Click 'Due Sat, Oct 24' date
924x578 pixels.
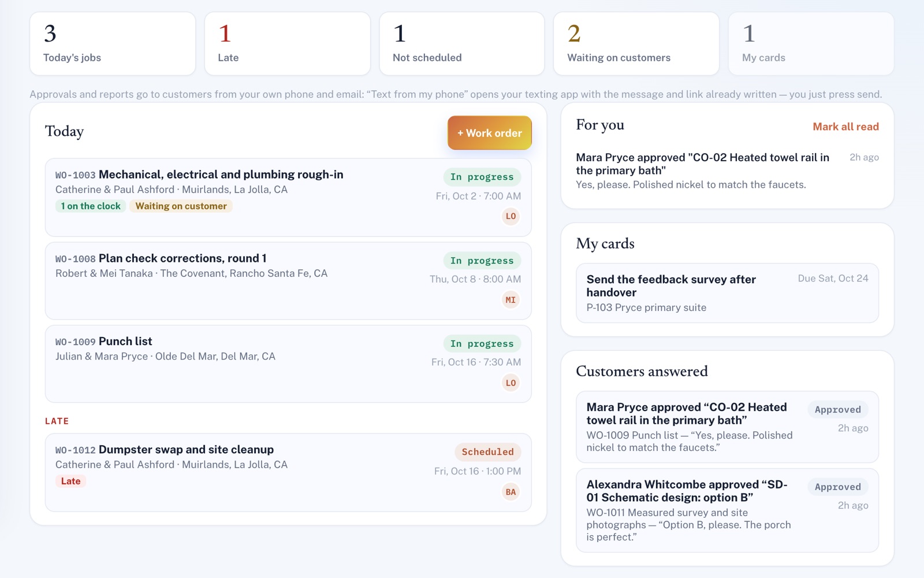tap(833, 279)
